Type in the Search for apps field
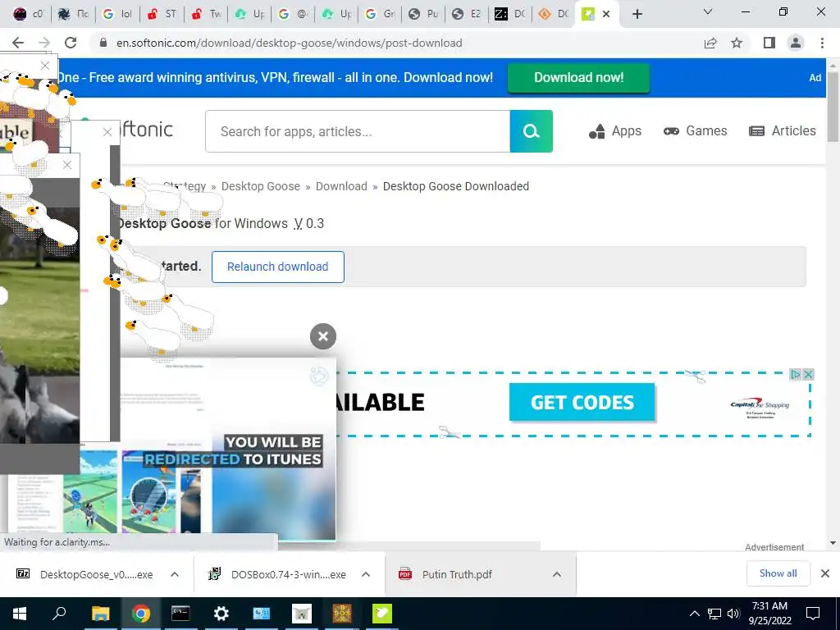 358,131
